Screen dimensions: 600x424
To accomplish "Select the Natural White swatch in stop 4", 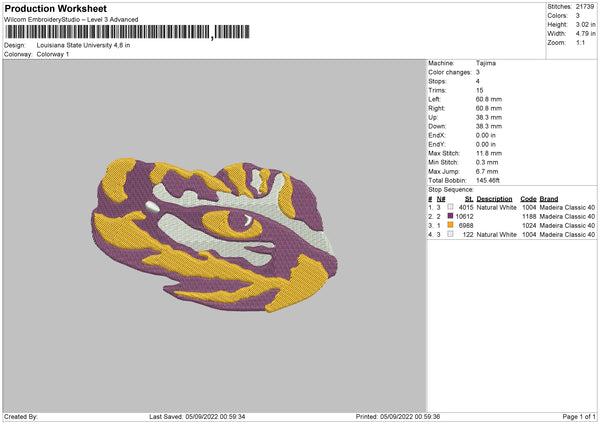I will (x=450, y=234).
